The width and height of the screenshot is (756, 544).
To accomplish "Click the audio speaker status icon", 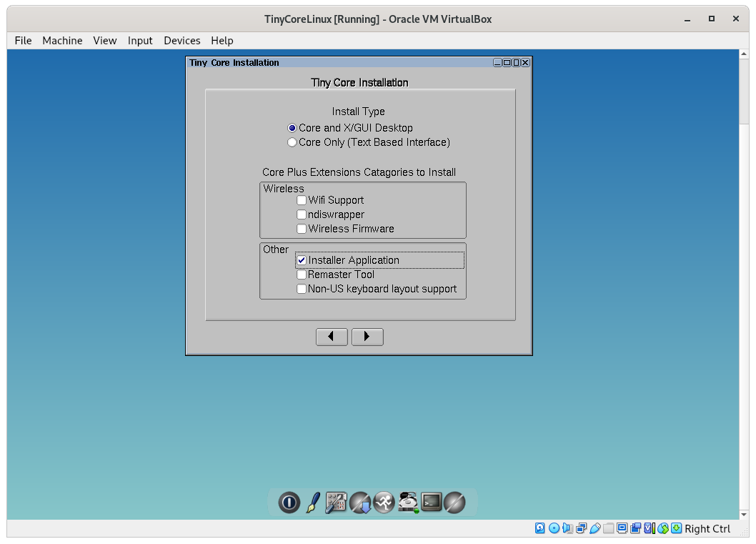I will 567,528.
